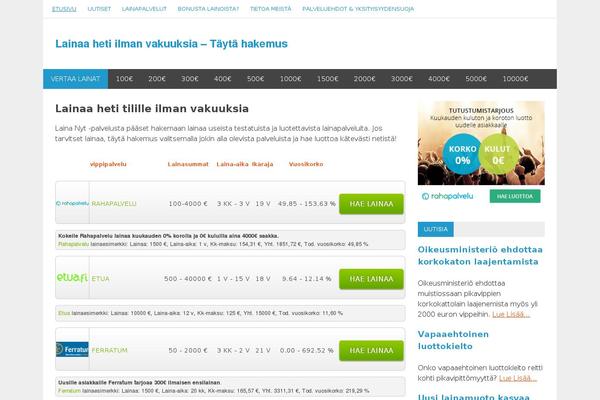Click the KULUT 0€ circle in banner

498,154
